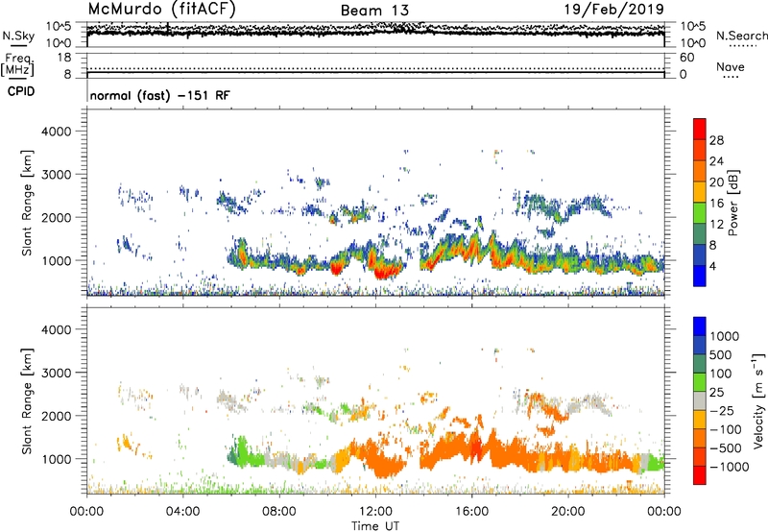Click the Nave legend label
768x532 pixels.
pyautogui.click(x=731, y=66)
